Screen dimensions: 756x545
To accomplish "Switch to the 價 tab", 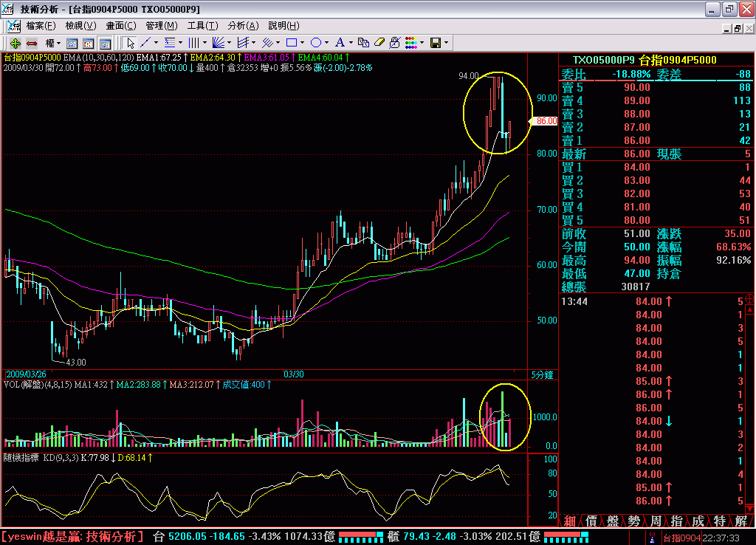I will click(591, 521).
